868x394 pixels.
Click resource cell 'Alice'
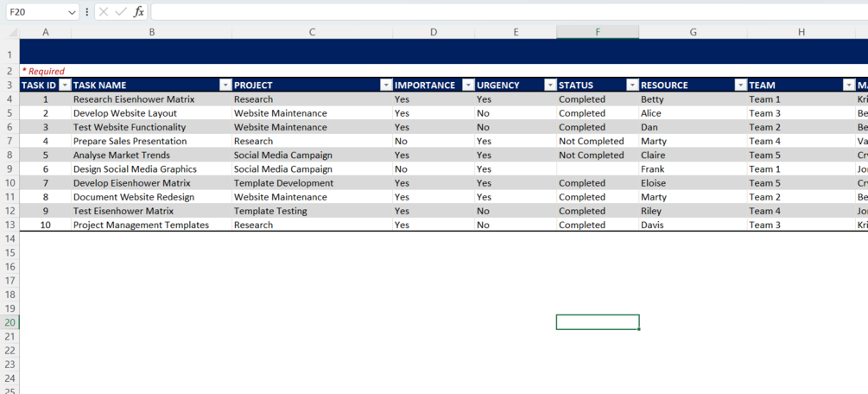pos(693,113)
